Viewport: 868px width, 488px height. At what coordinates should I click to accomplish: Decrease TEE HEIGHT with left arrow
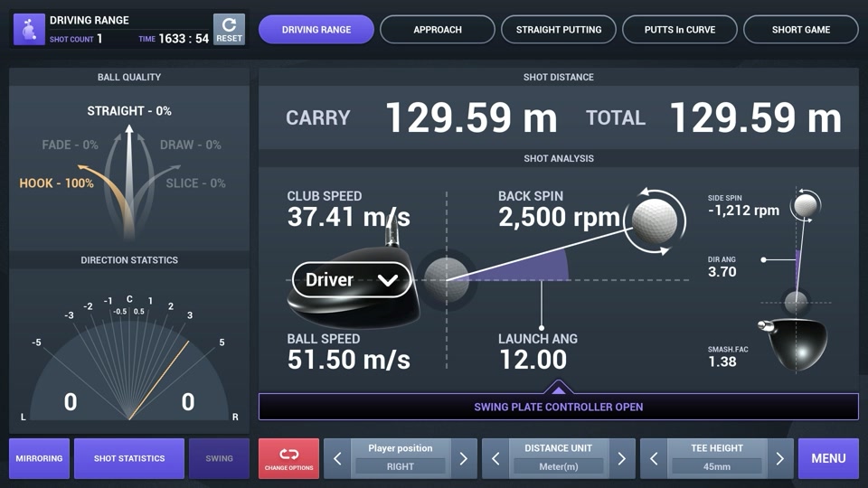[654, 459]
